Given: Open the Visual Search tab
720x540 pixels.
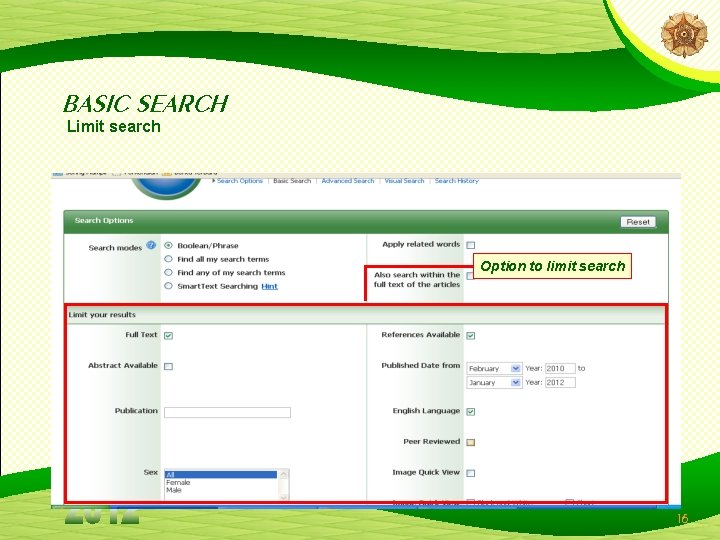Looking at the screenshot, I should point(404,181).
